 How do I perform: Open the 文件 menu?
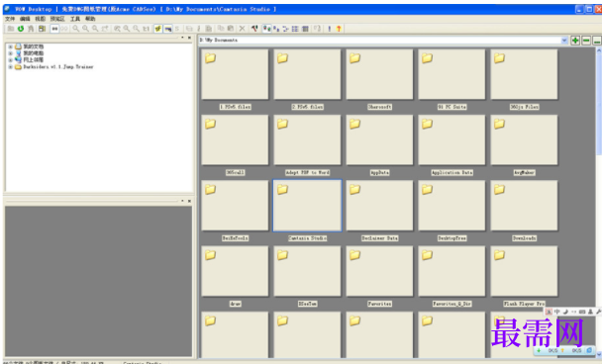point(10,19)
